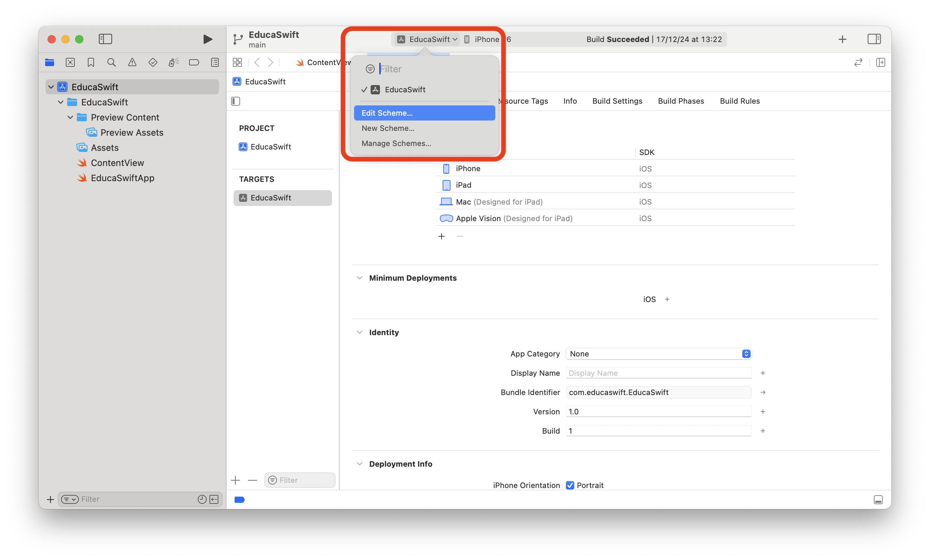Click the source control status filter icon
The height and width of the screenshot is (560, 930).
pyautogui.click(x=214, y=499)
